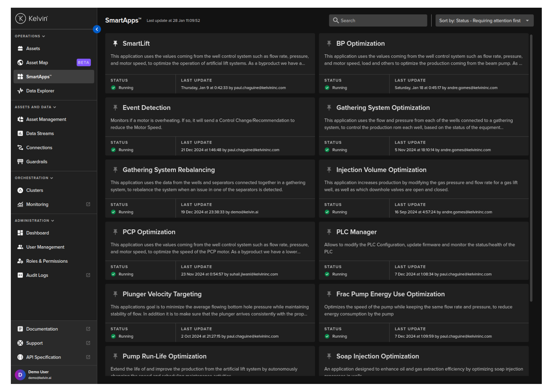Pin the SmartLift application
The image size is (553, 392).
[115, 44]
